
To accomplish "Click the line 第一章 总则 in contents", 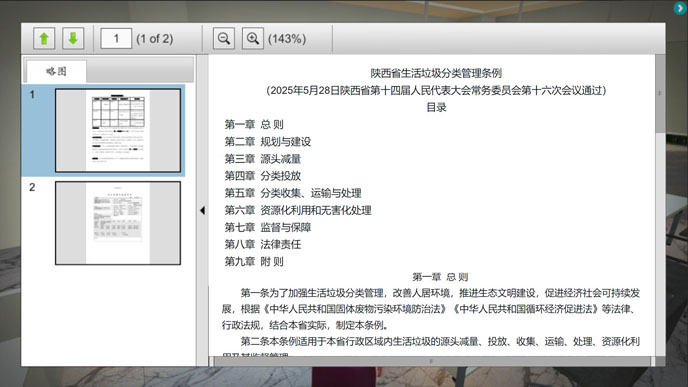I will [x=254, y=125].
